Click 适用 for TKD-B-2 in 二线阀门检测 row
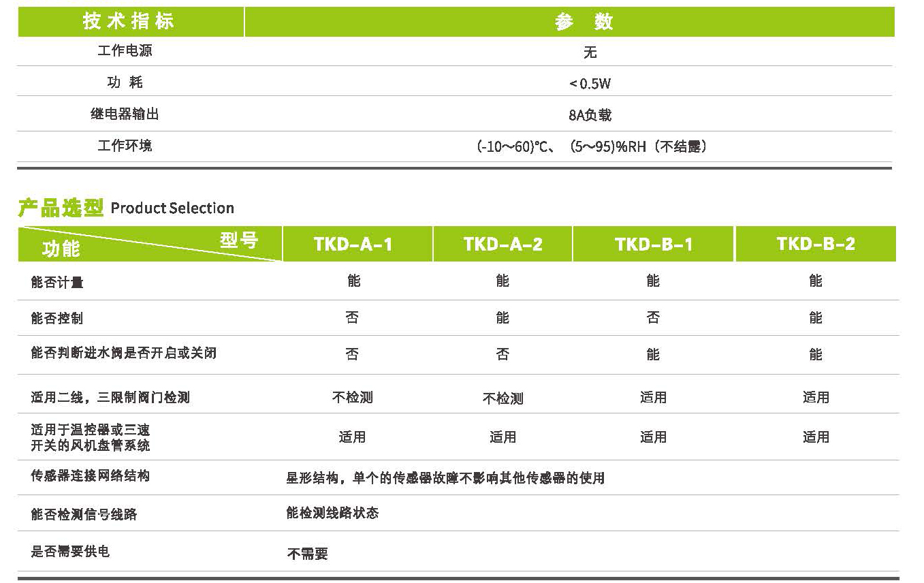 click(815, 397)
